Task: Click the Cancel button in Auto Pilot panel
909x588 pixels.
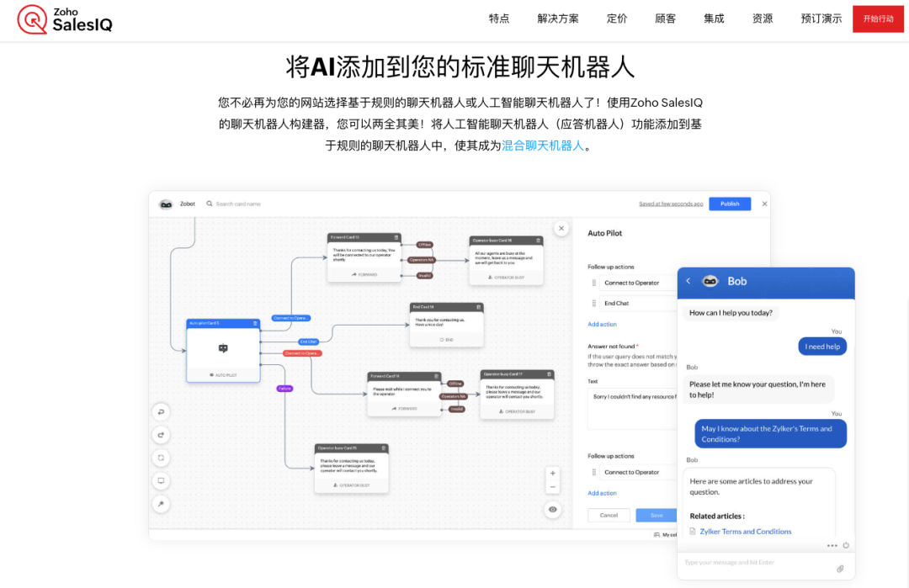Action: point(609,515)
